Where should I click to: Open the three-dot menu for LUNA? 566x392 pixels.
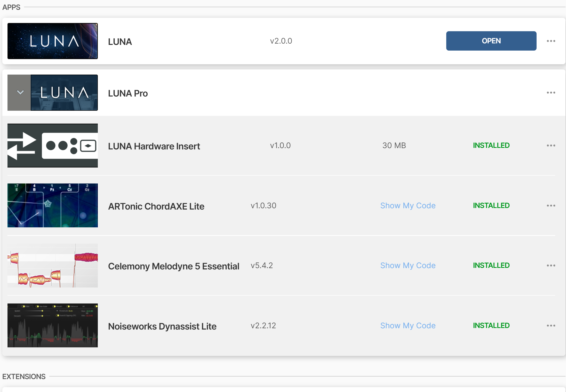551,41
